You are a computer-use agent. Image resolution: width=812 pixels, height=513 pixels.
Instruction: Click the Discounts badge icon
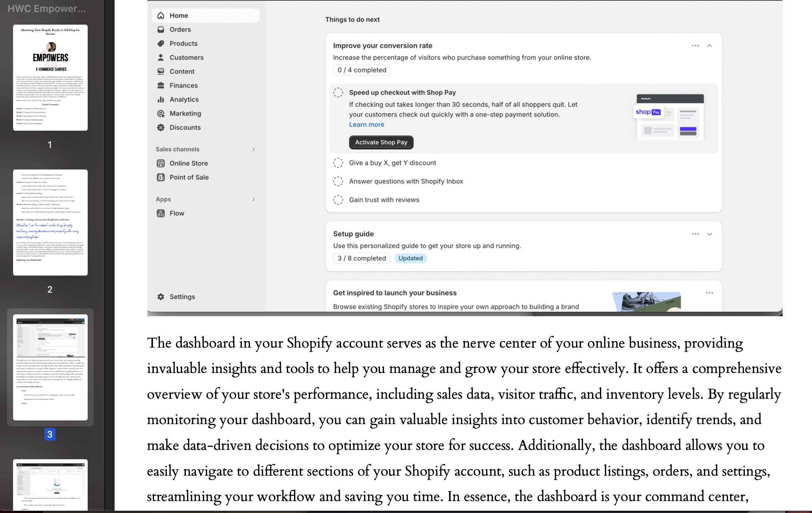(161, 127)
